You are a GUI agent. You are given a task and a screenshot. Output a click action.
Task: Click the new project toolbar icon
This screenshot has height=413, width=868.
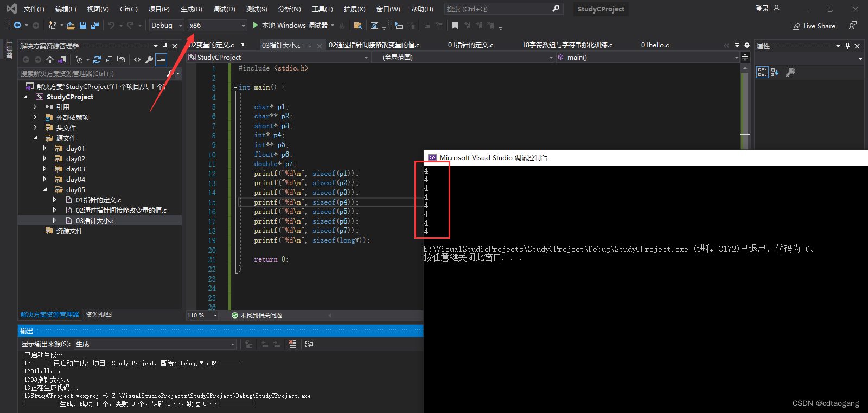[52, 26]
